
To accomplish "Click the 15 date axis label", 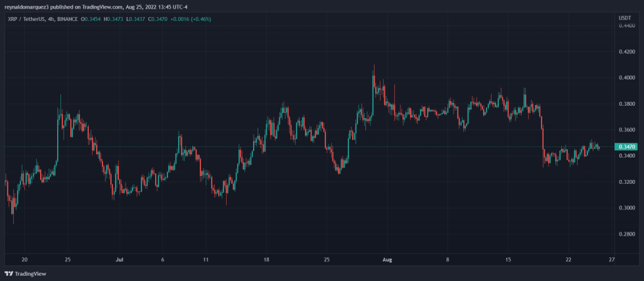I will click(508, 259).
